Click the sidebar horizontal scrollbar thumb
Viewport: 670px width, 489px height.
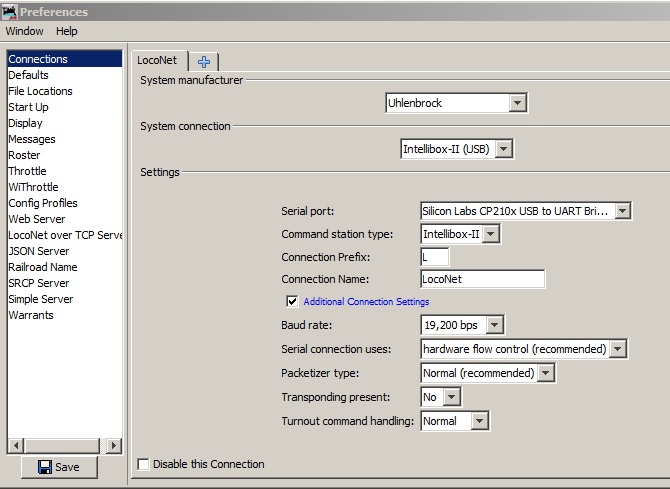coord(62,446)
